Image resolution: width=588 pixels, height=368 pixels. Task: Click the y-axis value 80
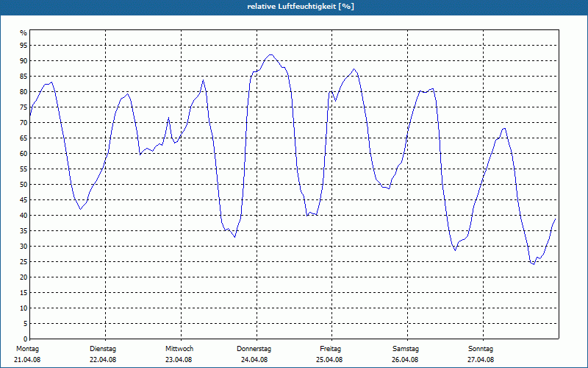[24, 91]
